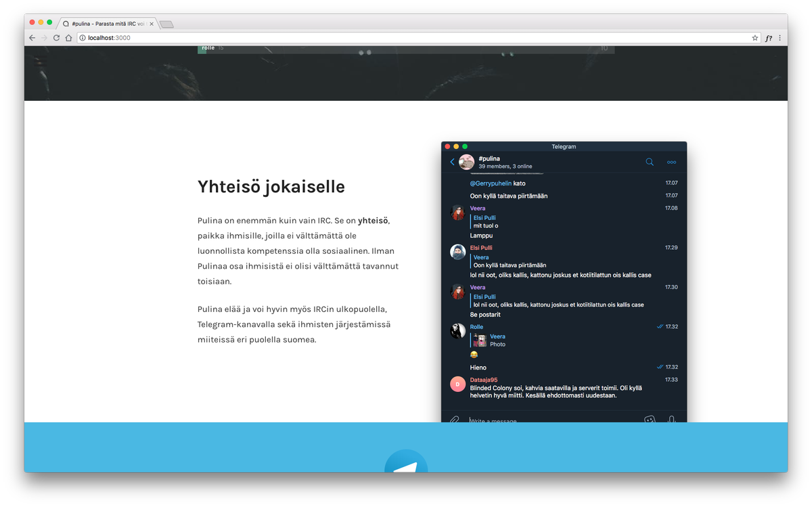Click the Telegram window title text
Viewport: 812px width, 507px height.
(x=564, y=147)
